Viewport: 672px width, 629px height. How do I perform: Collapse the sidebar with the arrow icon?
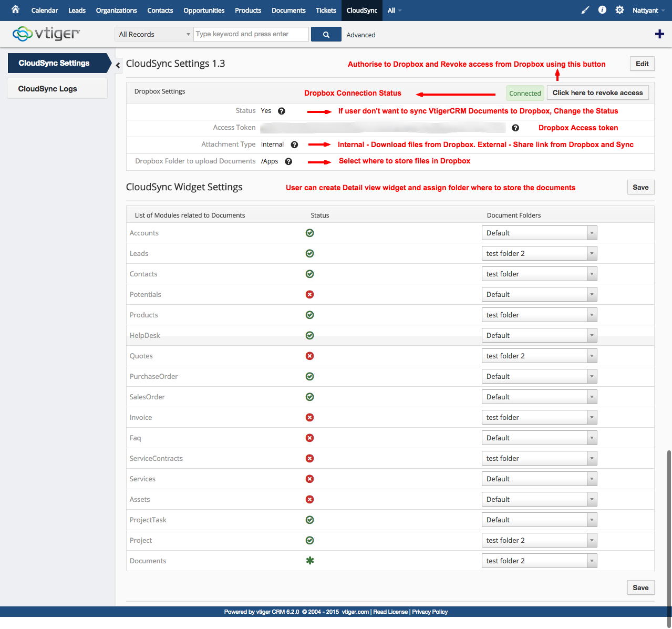pos(118,65)
